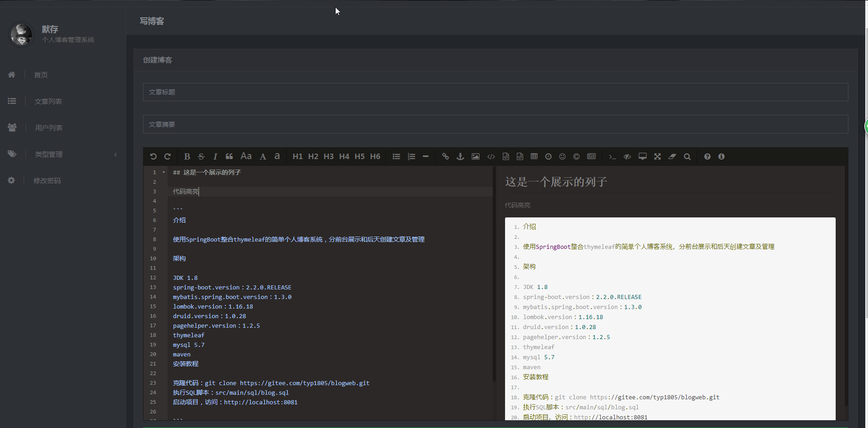The width and height of the screenshot is (868, 428).
Task: Insert HTML entities copyright symbol
Action: [x=577, y=156]
